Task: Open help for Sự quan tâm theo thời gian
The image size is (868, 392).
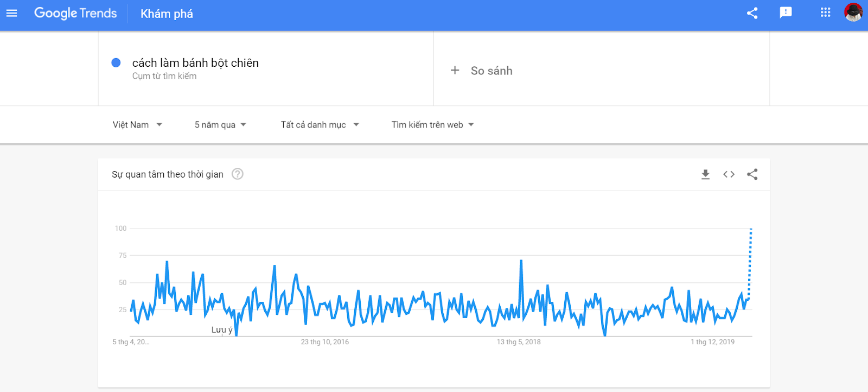Action: click(238, 174)
